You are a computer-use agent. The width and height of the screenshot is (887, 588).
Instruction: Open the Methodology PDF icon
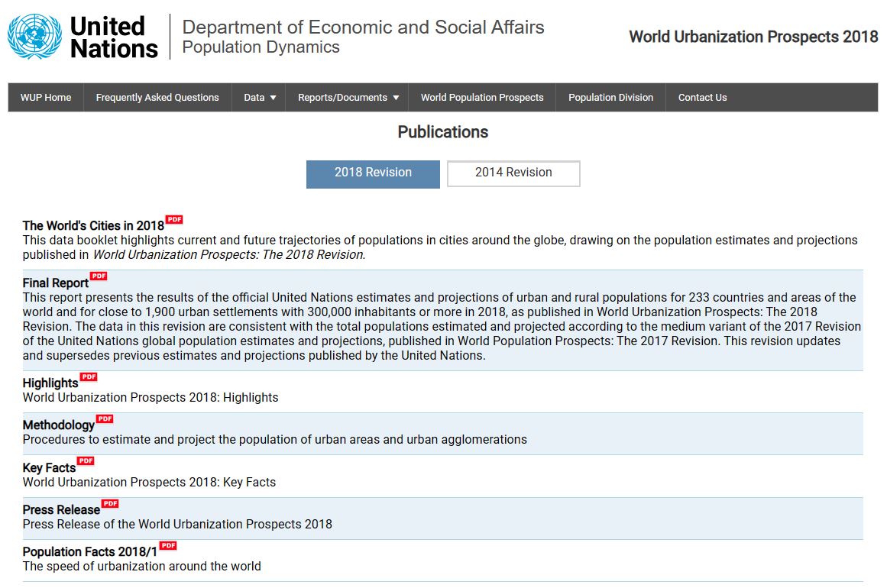tap(105, 419)
